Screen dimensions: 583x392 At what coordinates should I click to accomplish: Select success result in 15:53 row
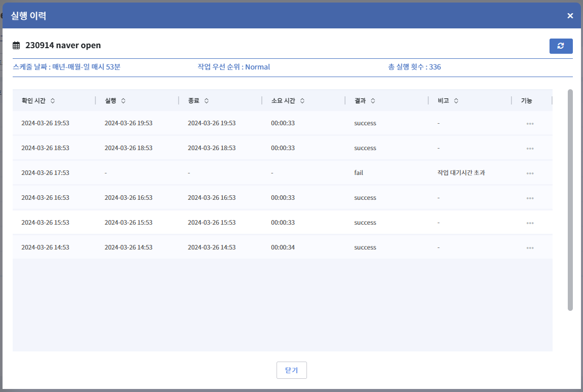coord(365,223)
